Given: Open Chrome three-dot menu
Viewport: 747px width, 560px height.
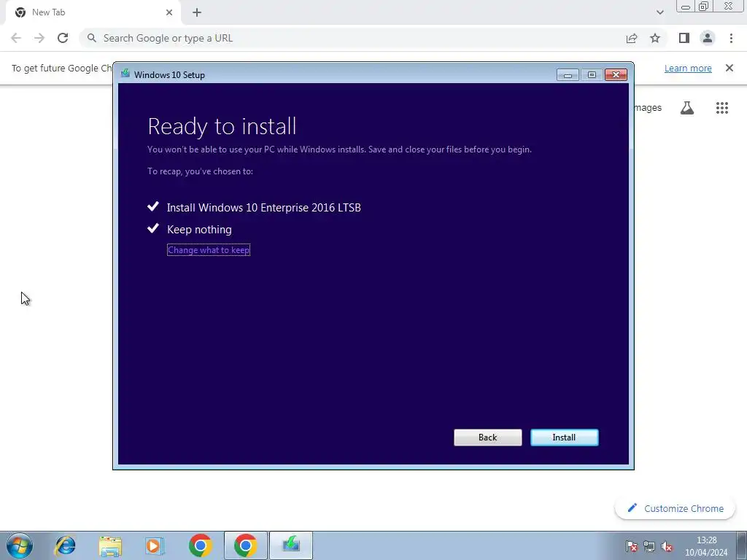Looking at the screenshot, I should point(731,38).
